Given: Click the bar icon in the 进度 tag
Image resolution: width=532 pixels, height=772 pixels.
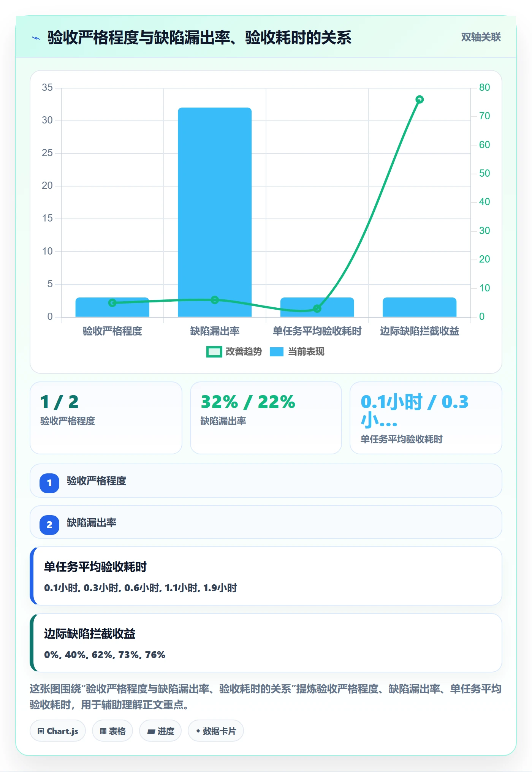Looking at the screenshot, I should (x=151, y=732).
